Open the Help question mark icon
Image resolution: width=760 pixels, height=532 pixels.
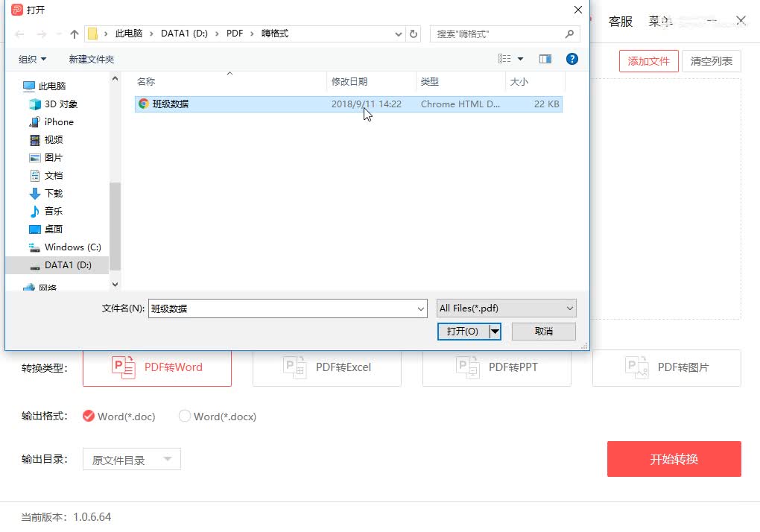[571, 59]
